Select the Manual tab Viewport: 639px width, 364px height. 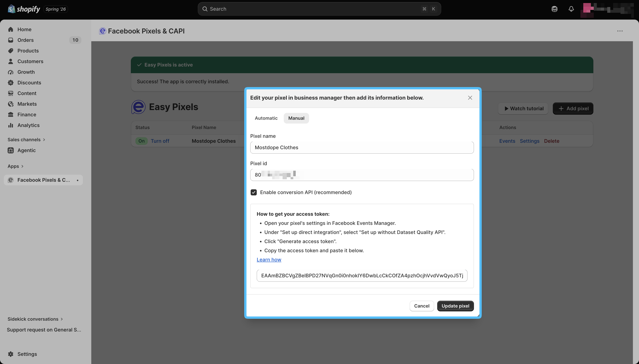click(x=296, y=118)
